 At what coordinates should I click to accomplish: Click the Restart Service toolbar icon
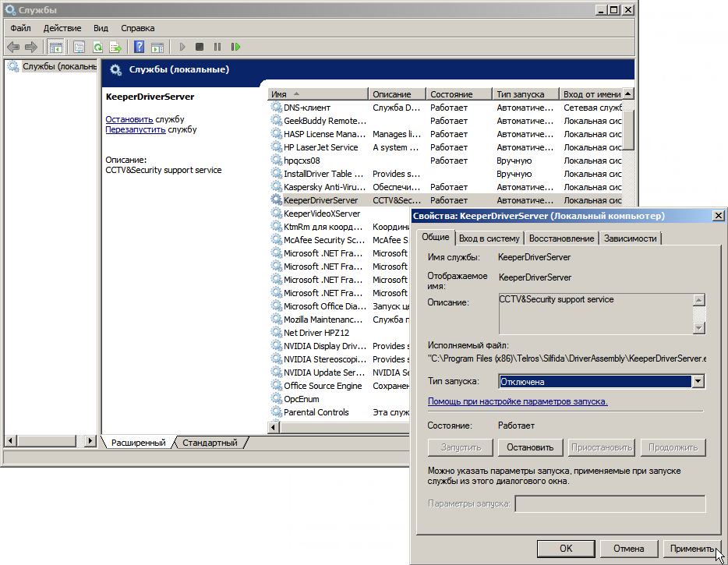235,48
